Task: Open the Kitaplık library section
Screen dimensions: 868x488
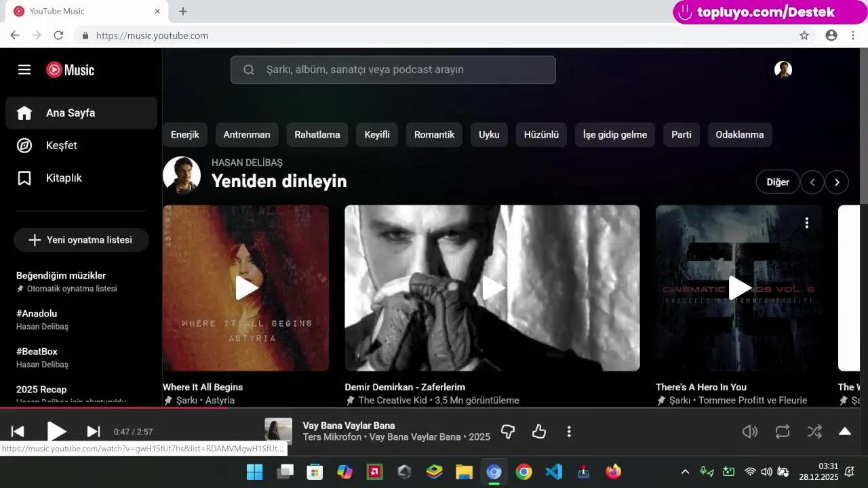Action: [x=81, y=178]
